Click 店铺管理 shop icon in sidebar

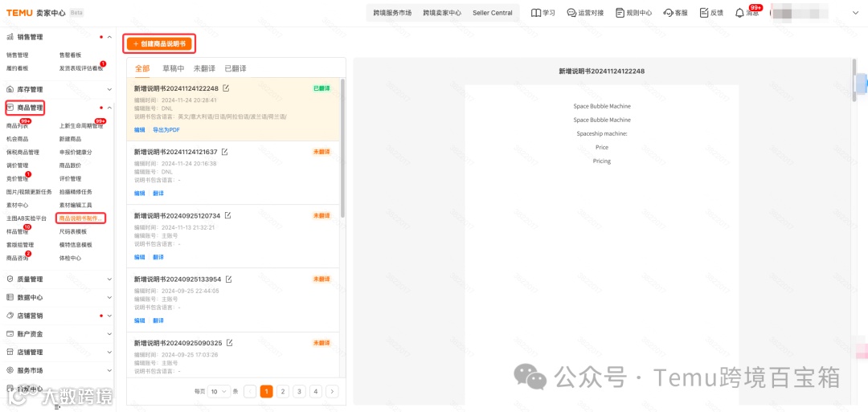coord(10,353)
